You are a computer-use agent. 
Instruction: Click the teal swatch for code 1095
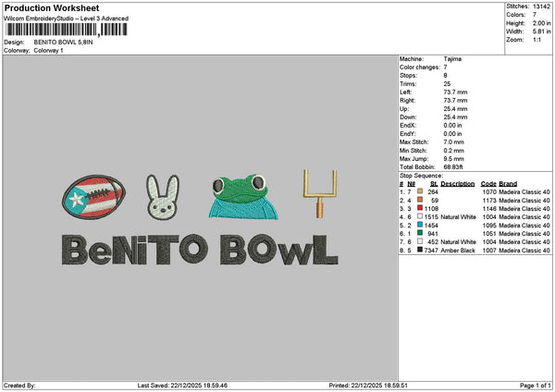420,225
